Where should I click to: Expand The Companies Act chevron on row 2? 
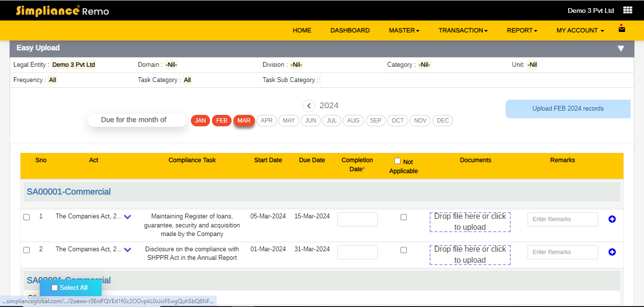click(127, 249)
